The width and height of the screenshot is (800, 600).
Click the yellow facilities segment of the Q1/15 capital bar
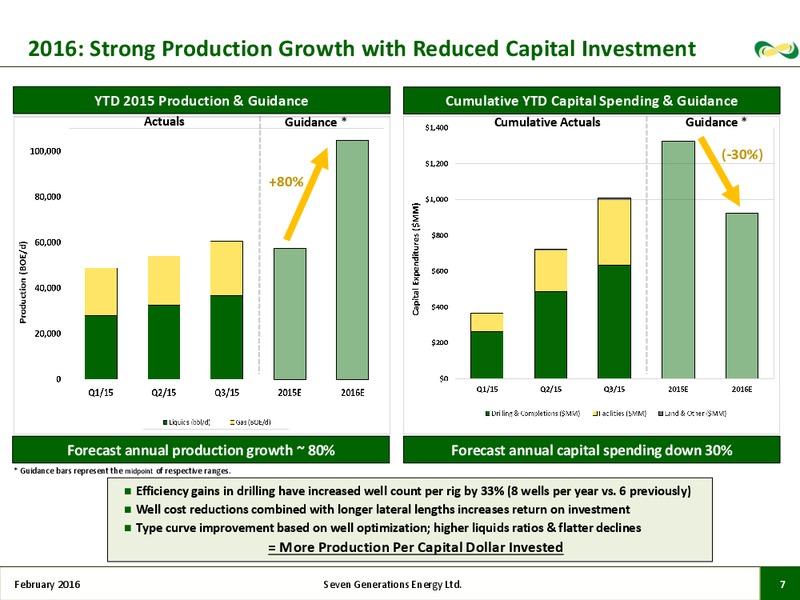coord(487,322)
